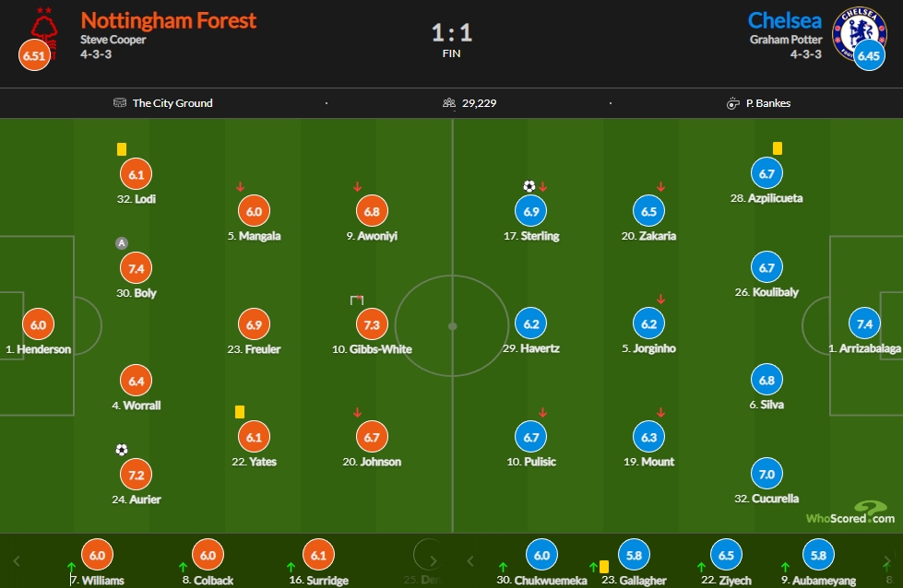
Task: Click the attendance crowd icon
Action: [x=449, y=102]
